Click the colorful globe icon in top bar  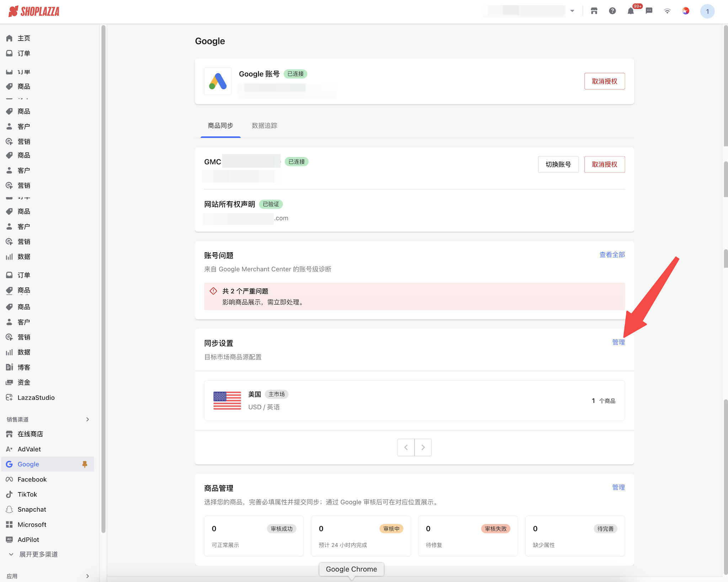[686, 11]
